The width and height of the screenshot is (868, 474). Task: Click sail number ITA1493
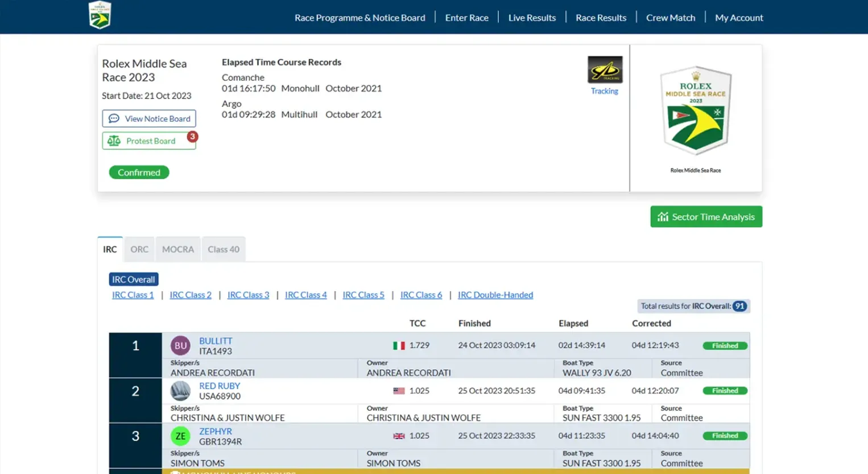pos(216,351)
